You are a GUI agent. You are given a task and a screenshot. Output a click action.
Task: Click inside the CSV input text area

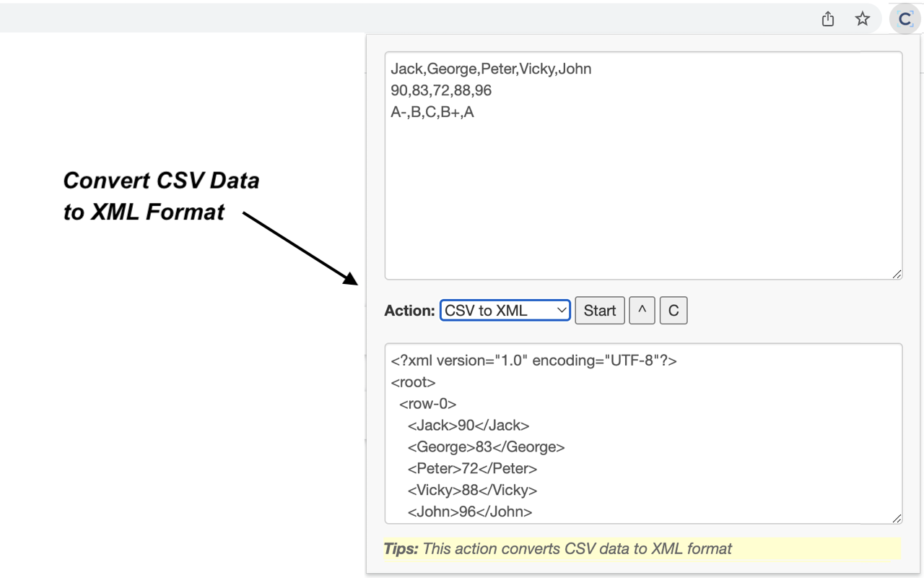click(643, 165)
